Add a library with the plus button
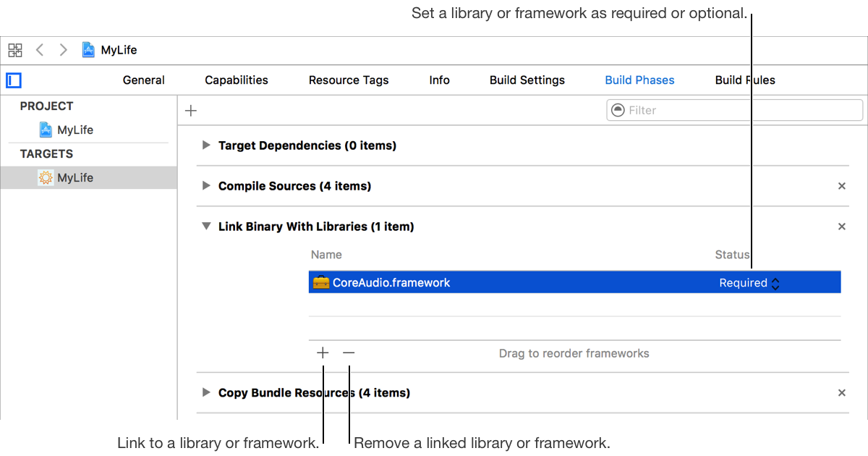 (323, 353)
